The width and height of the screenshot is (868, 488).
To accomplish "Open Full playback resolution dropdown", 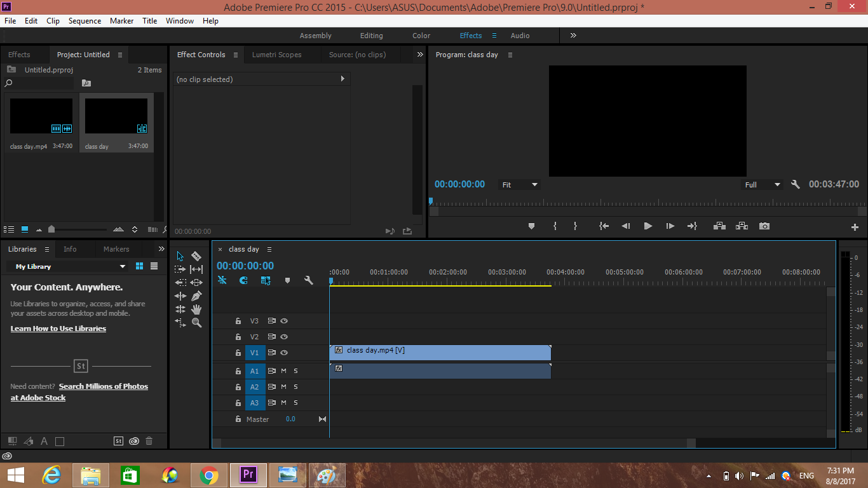I will 763,185.
